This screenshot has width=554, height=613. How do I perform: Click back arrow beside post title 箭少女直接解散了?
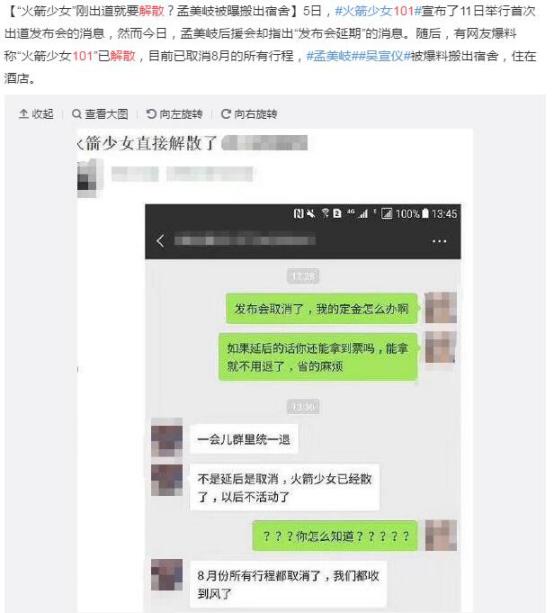pyautogui.click(x=80, y=144)
